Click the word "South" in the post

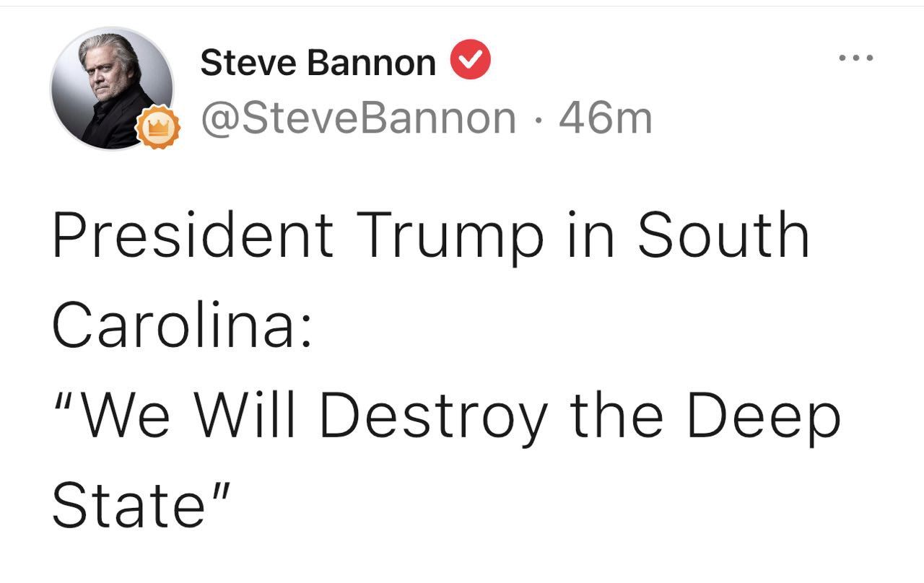click(722, 235)
